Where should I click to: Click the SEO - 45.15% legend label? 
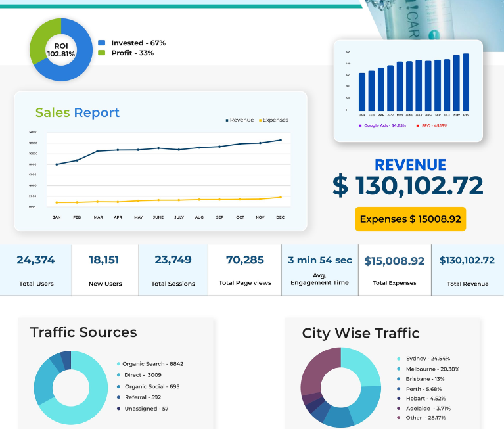[x=432, y=125]
